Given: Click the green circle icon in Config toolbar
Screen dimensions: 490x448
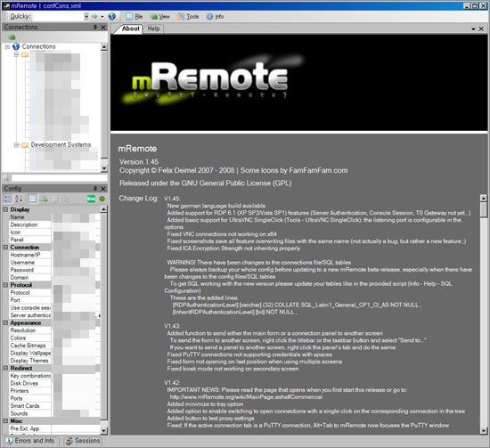Looking at the screenshot, I should point(102,199).
